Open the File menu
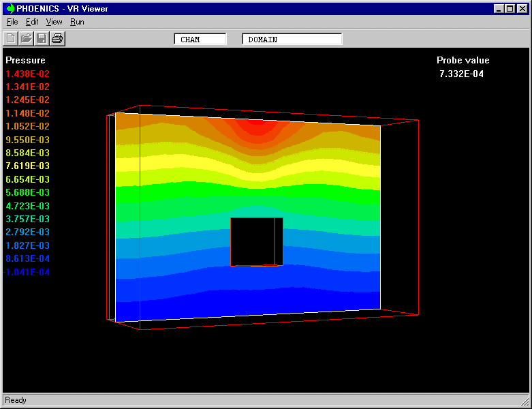Image resolution: width=532 pixels, height=409 pixels. (x=12, y=22)
